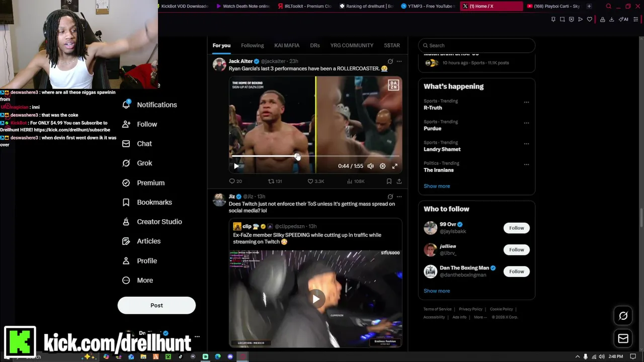View analytics of Jack Alter's post
The image size is (644, 362).
[356, 181]
